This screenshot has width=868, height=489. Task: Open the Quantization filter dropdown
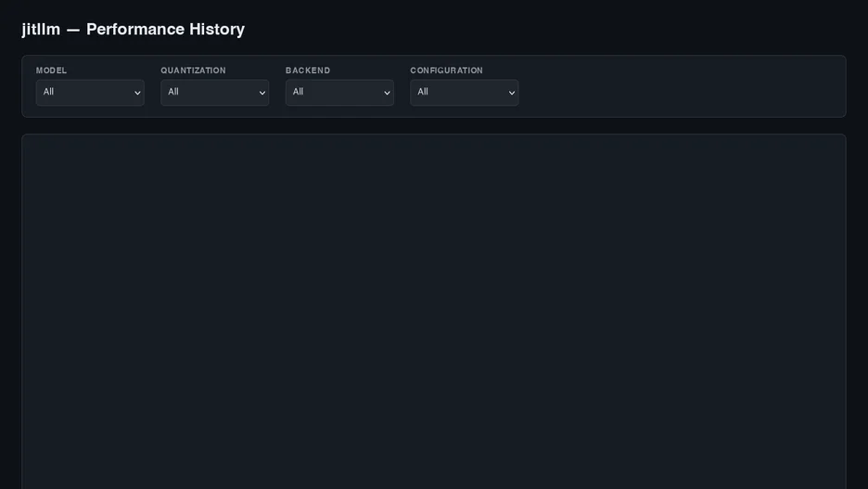pos(215,93)
